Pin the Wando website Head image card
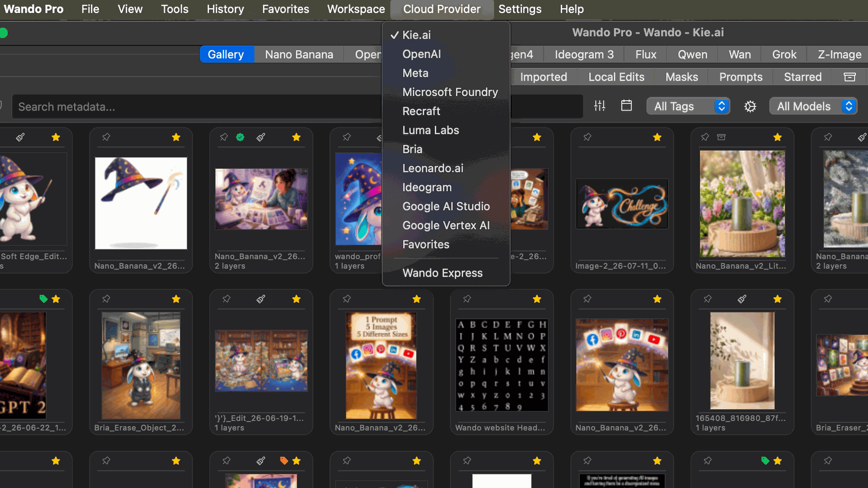Screen dimensions: 868x488 coord(467,299)
